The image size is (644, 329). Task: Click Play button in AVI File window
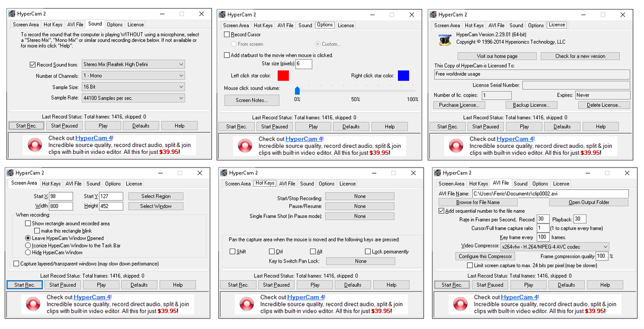(529, 285)
